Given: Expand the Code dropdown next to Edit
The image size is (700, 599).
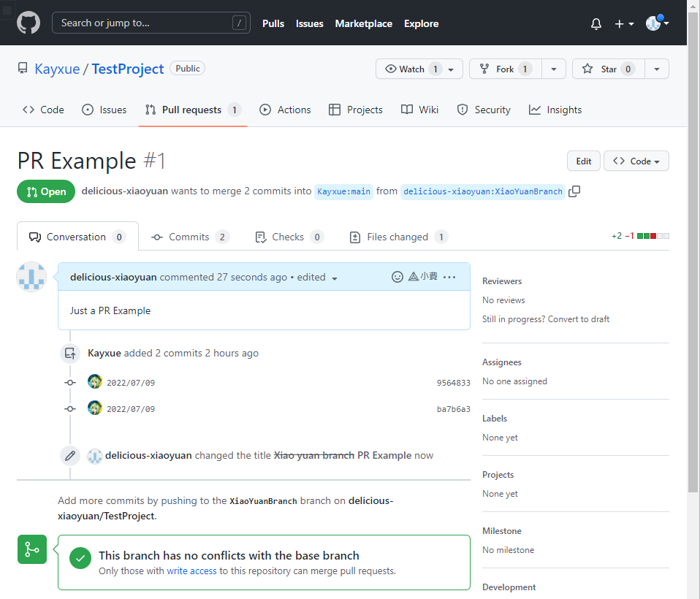Looking at the screenshot, I should pyautogui.click(x=636, y=161).
